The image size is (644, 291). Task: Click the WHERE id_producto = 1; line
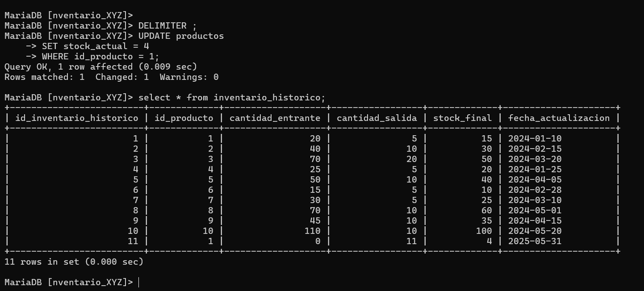(x=100, y=57)
